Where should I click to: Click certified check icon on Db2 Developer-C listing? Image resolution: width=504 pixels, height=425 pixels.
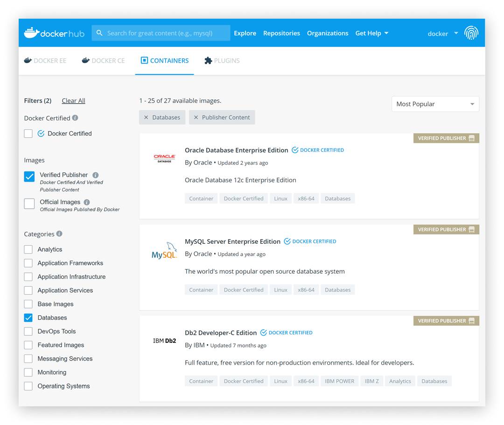coord(263,333)
